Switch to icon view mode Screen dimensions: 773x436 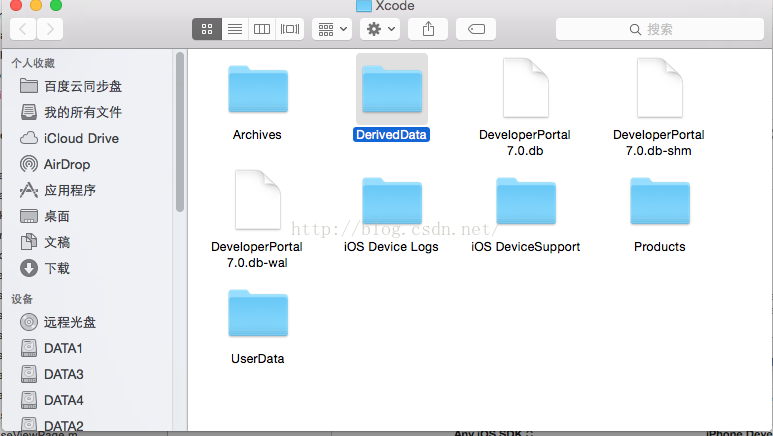click(207, 29)
